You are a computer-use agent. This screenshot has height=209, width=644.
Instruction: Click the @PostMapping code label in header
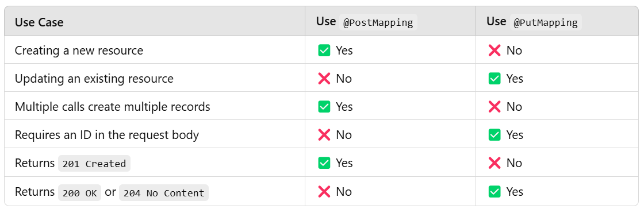(x=378, y=22)
